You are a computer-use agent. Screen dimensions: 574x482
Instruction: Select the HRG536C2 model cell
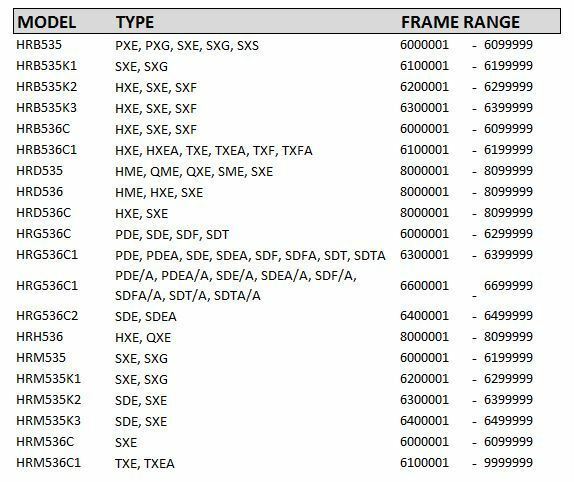[x=47, y=315]
